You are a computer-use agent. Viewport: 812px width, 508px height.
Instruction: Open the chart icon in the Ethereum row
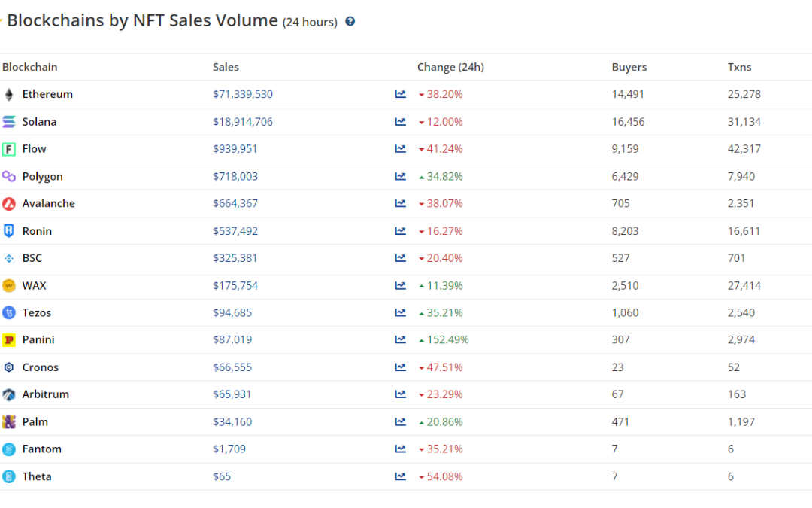click(400, 94)
